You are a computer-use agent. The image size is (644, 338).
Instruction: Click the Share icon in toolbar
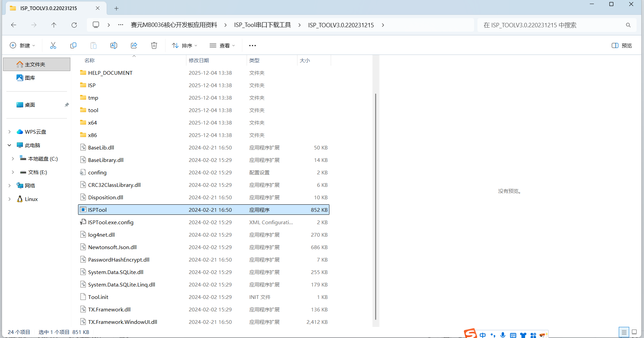pyautogui.click(x=134, y=45)
